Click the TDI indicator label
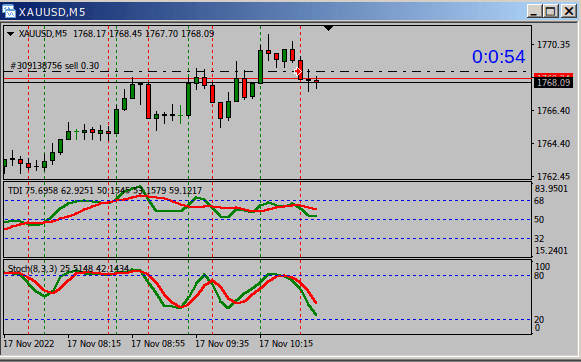Viewport: 581px width, 362px height. 105,191
